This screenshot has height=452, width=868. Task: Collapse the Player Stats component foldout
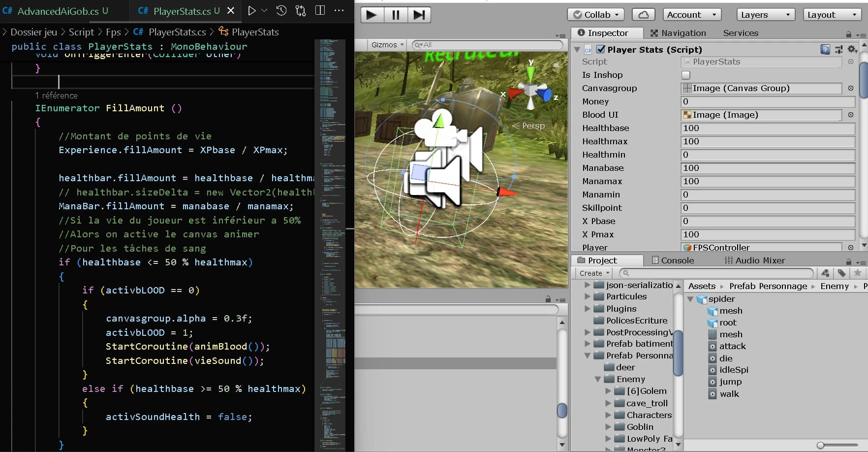pos(577,49)
